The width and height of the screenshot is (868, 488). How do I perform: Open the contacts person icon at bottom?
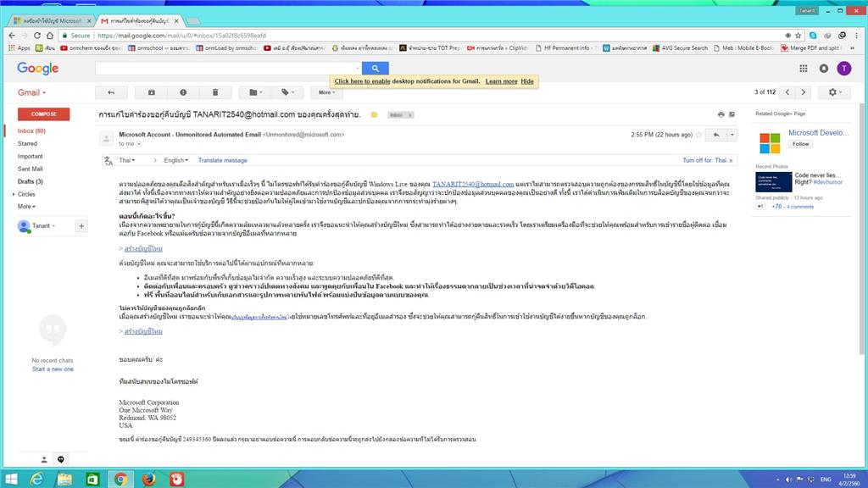coord(44,459)
